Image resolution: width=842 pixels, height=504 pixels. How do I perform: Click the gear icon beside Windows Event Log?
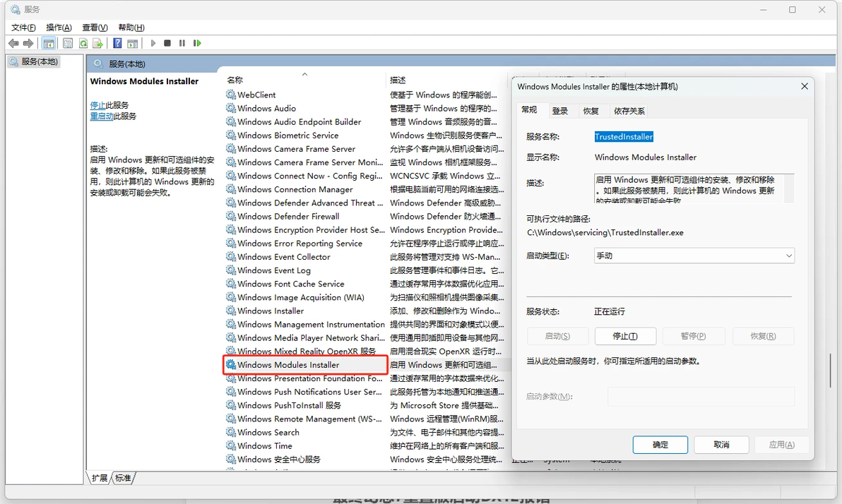[231, 270]
